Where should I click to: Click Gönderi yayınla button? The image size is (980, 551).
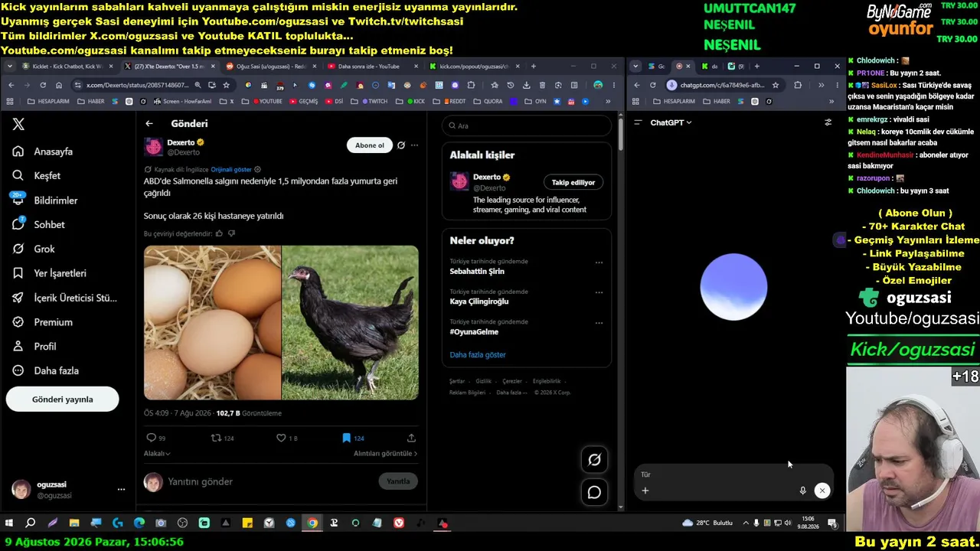point(63,399)
